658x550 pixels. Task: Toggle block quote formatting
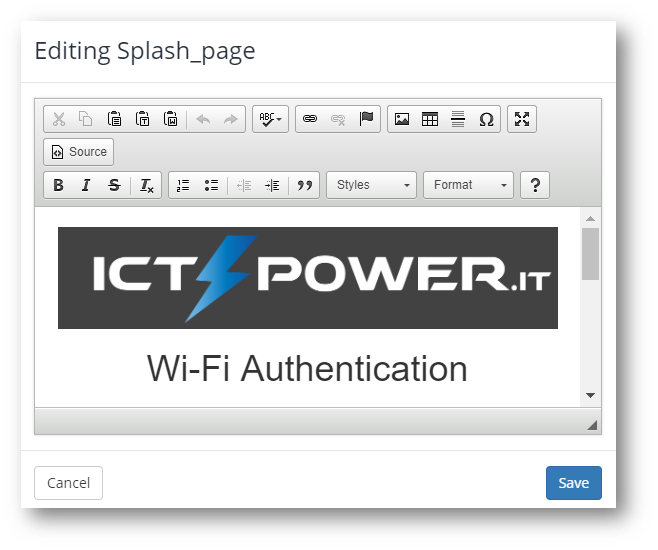(x=305, y=185)
